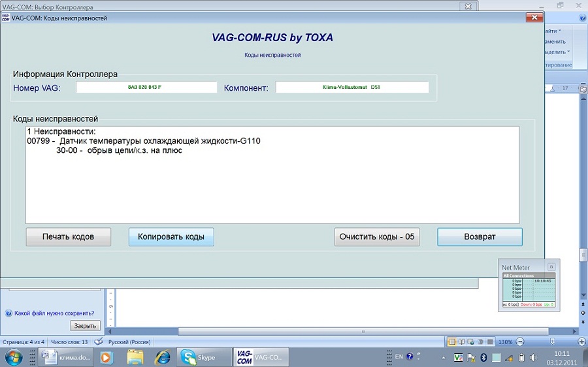This screenshot has height=367, width=588.
Task: Click the 130% zoom level
Action: point(505,342)
